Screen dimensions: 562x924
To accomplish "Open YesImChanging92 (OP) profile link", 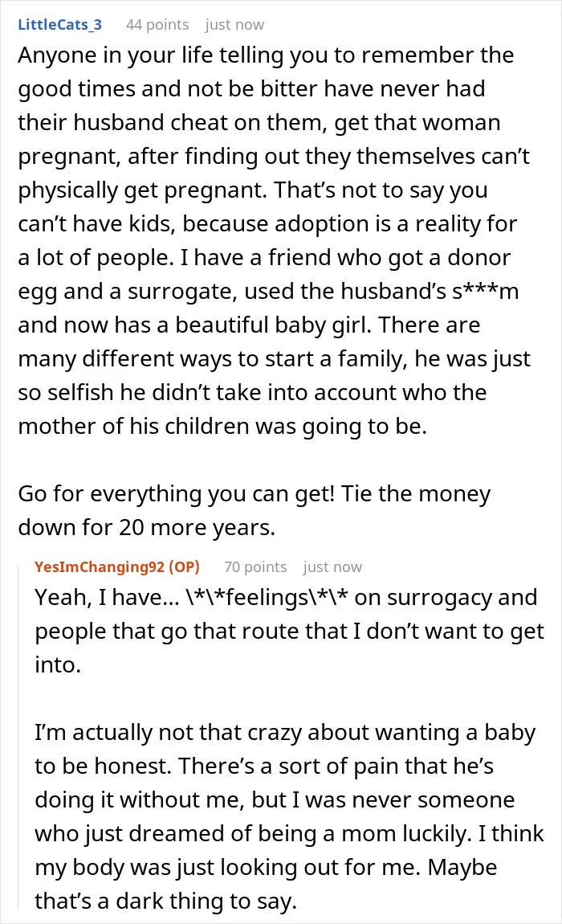I will [x=117, y=567].
